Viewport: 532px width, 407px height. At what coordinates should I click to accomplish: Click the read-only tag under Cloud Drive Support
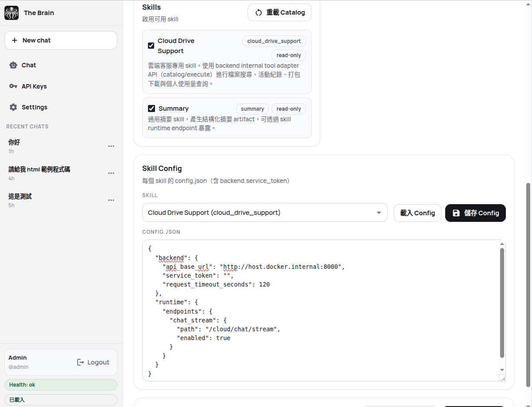(289, 55)
